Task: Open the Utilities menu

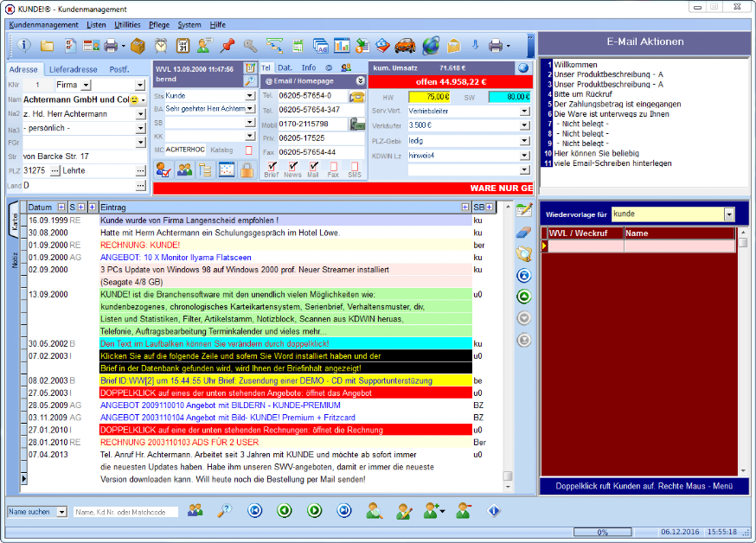Action: click(x=127, y=24)
